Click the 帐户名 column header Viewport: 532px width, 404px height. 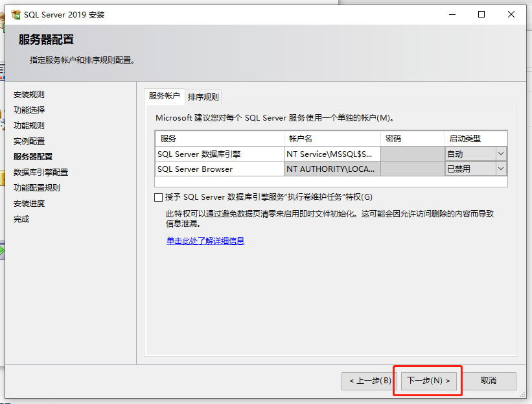pyautogui.click(x=332, y=139)
